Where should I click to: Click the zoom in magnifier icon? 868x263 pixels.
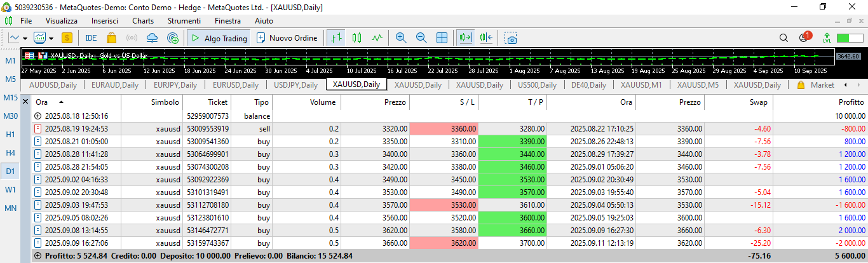(x=400, y=38)
